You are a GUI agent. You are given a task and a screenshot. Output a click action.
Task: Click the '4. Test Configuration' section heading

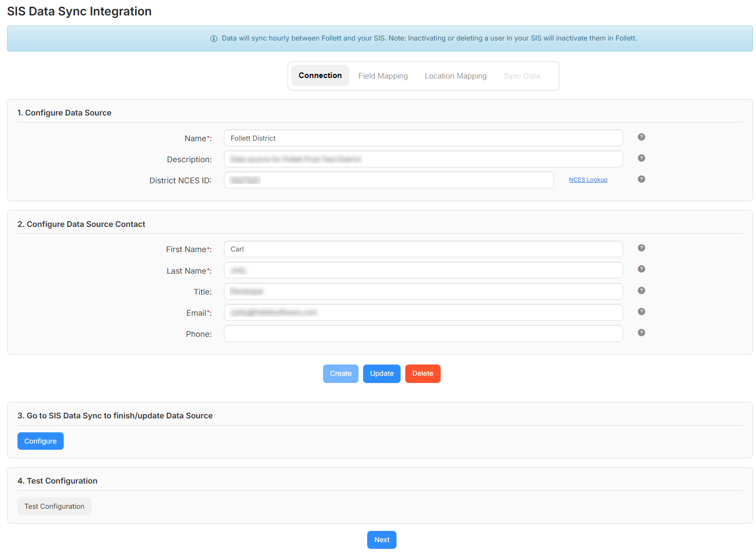point(58,481)
